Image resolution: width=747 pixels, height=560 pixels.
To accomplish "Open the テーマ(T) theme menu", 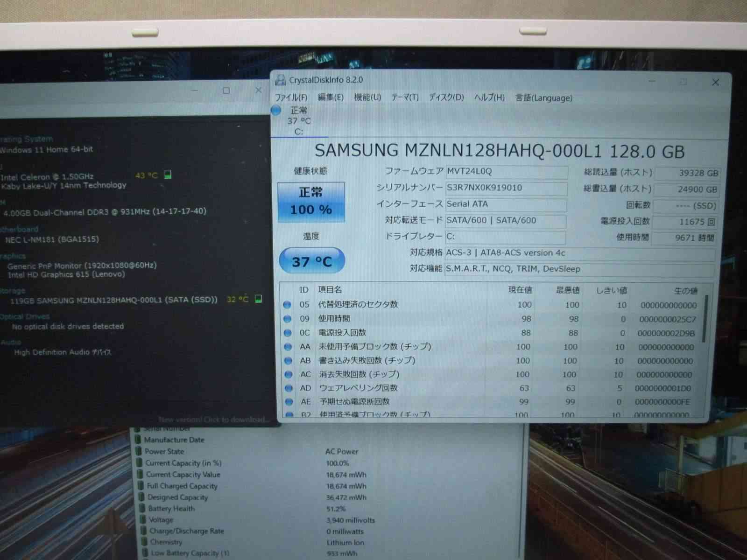I will 405,98.
